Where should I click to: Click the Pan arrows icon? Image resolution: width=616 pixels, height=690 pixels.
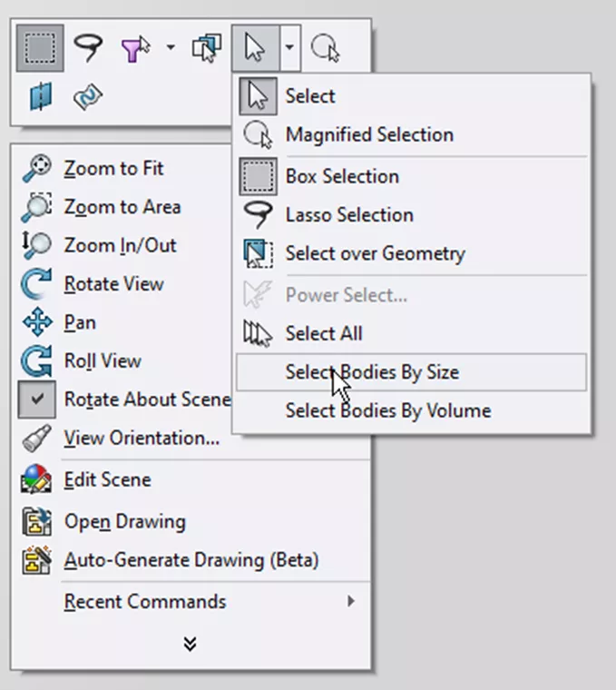point(37,323)
